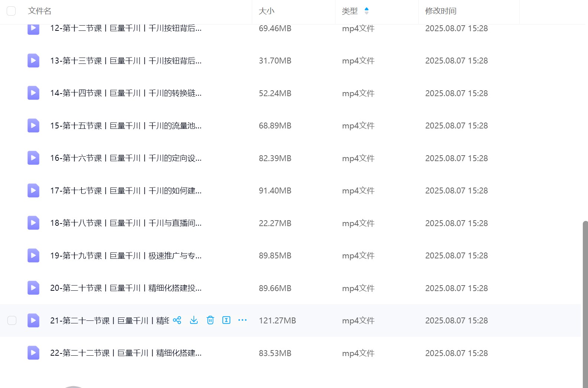The width and height of the screenshot is (588, 388).
Task: Click video icon of 20-第二十节课 file
Action: coord(33,288)
